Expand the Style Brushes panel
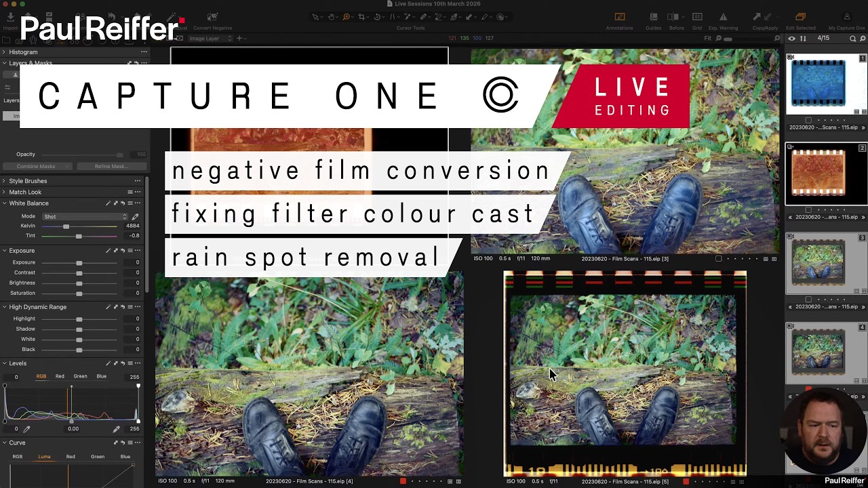Viewport: 868px width, 488px height. point(4,181)
